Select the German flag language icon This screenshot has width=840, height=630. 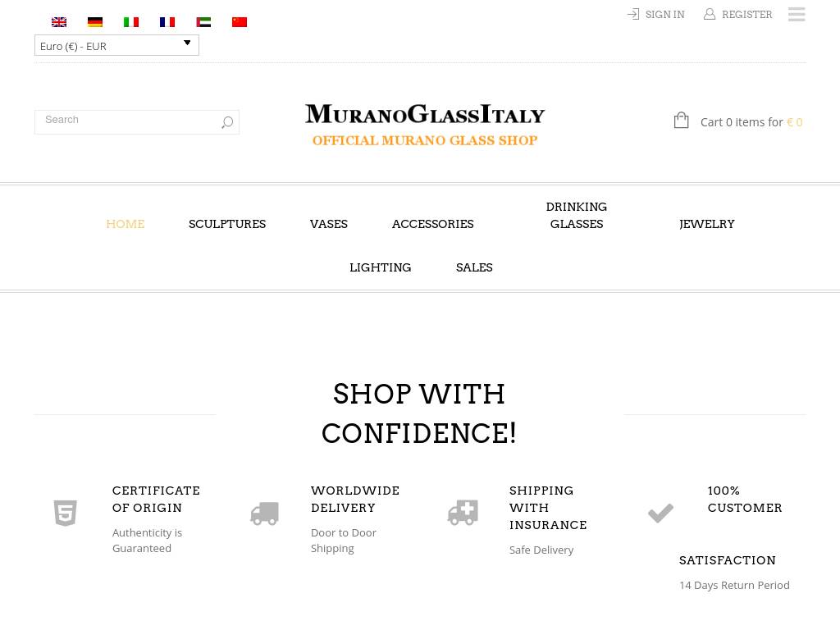click(x=95, y=22)
